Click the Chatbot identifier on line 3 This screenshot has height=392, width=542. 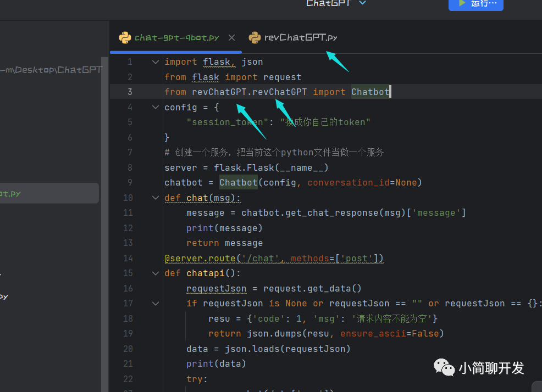click(370, 92)
